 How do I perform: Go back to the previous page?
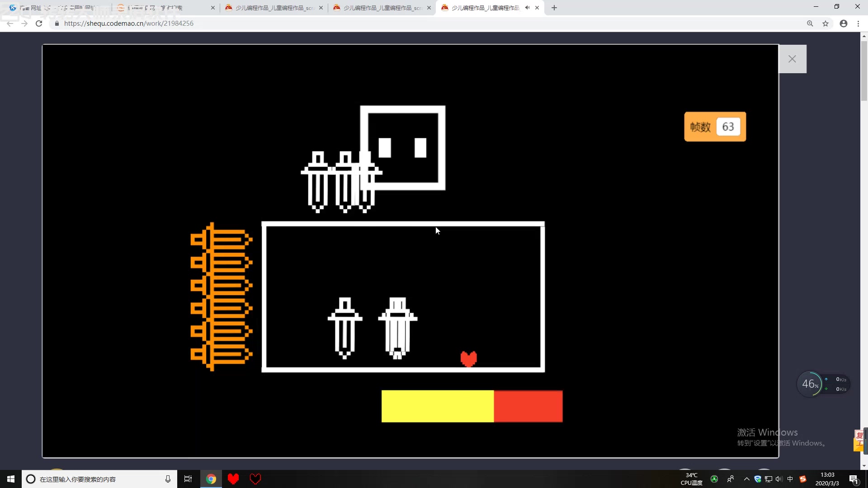tap(10, 23)
